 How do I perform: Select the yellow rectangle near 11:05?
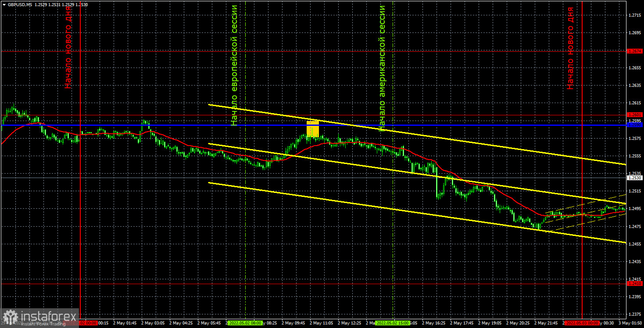tap(312, 128)
